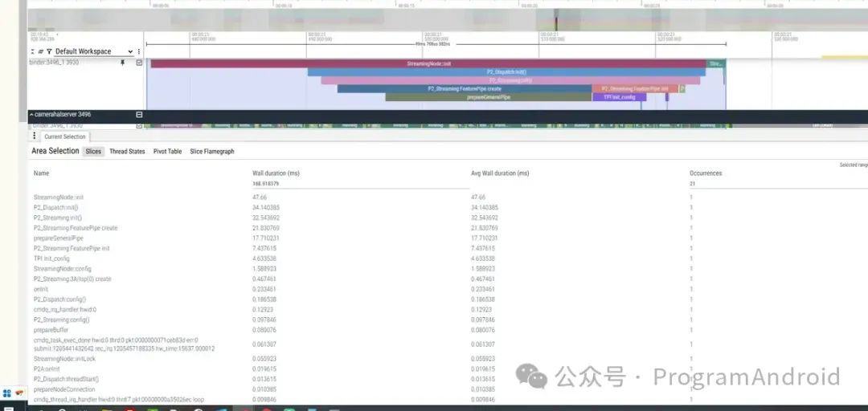Open the details panel three-dot menu

coord(35,136)
